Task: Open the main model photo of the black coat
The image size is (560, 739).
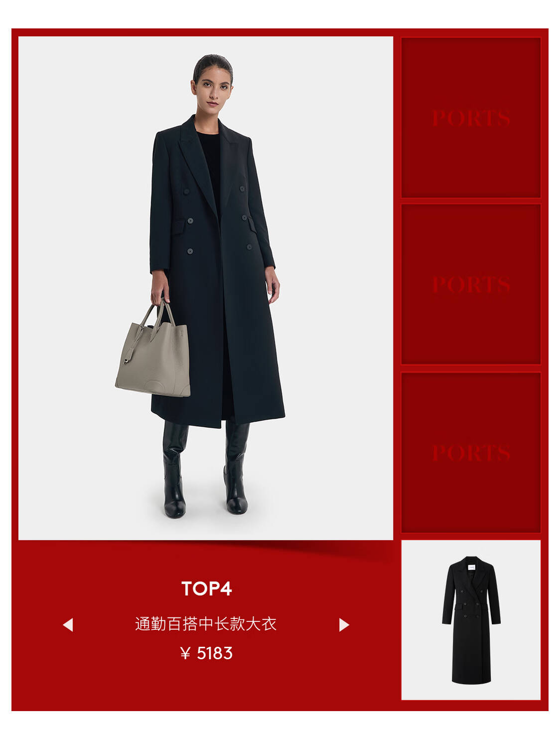Action: click(206, 288)
